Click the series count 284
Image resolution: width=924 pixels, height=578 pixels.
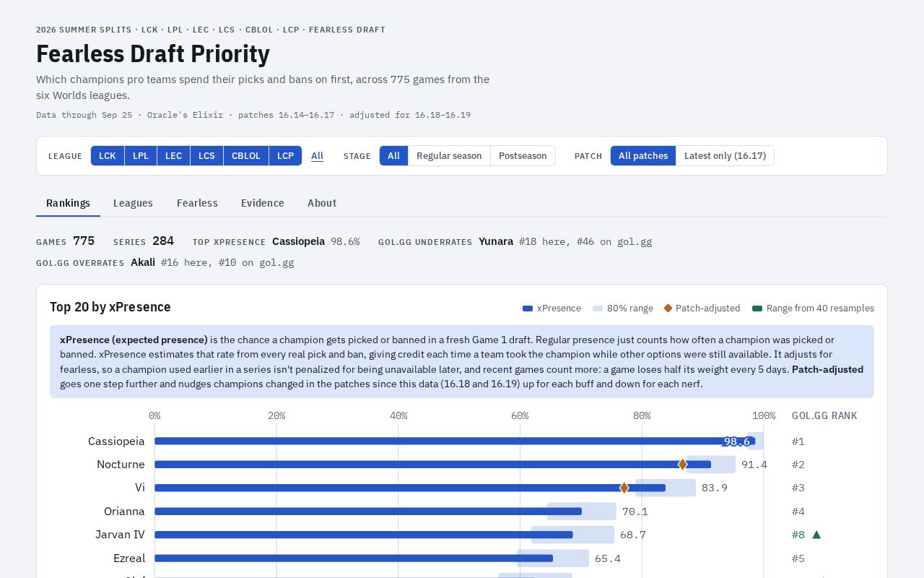point(163,241)
